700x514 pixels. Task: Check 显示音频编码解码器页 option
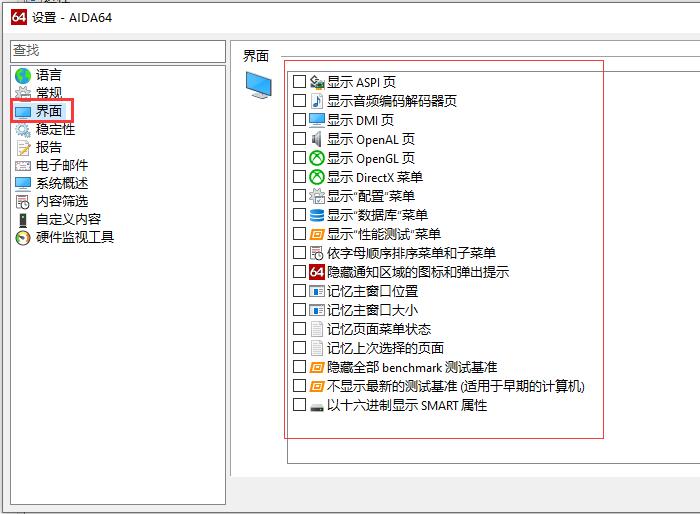[299, 100]
